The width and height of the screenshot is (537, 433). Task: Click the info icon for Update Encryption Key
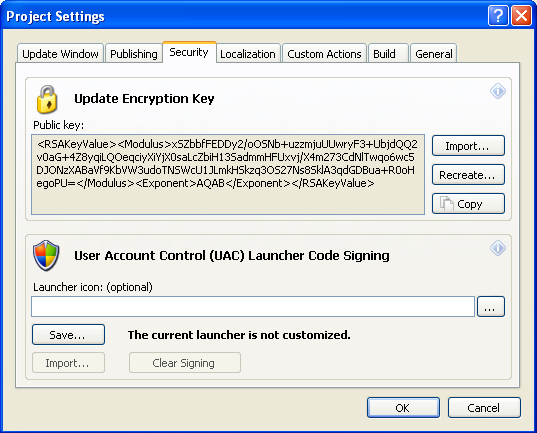(498, 91)
